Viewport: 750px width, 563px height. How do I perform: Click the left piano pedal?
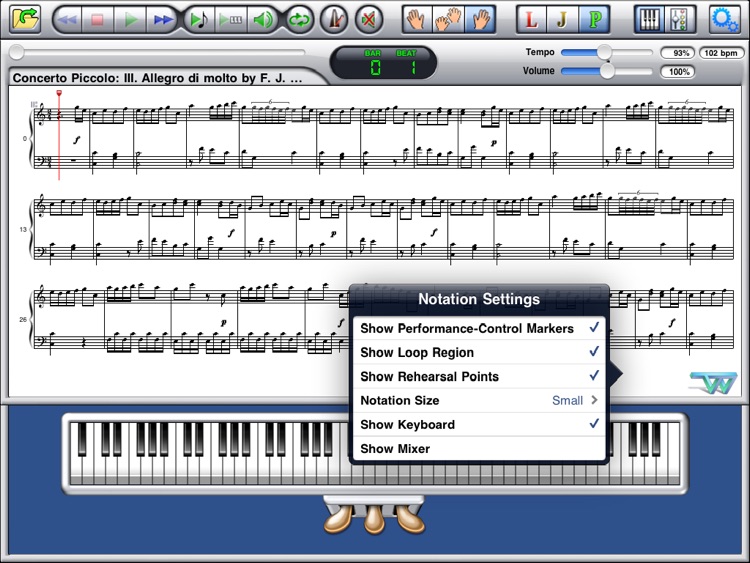[x=339, y=519]
